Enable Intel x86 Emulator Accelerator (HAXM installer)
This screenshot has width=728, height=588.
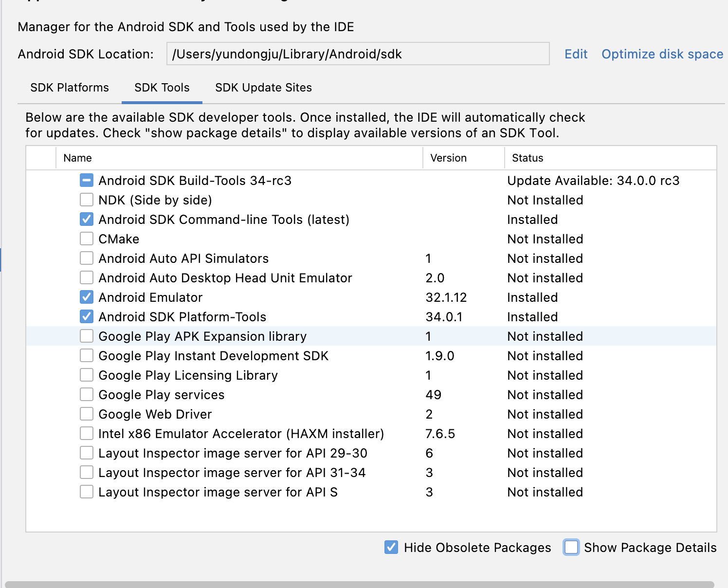(87, 434)
